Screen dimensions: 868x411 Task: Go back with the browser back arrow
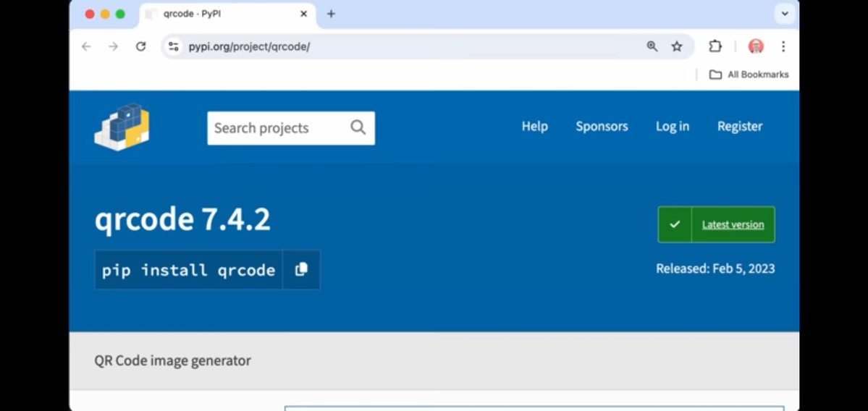86,46
